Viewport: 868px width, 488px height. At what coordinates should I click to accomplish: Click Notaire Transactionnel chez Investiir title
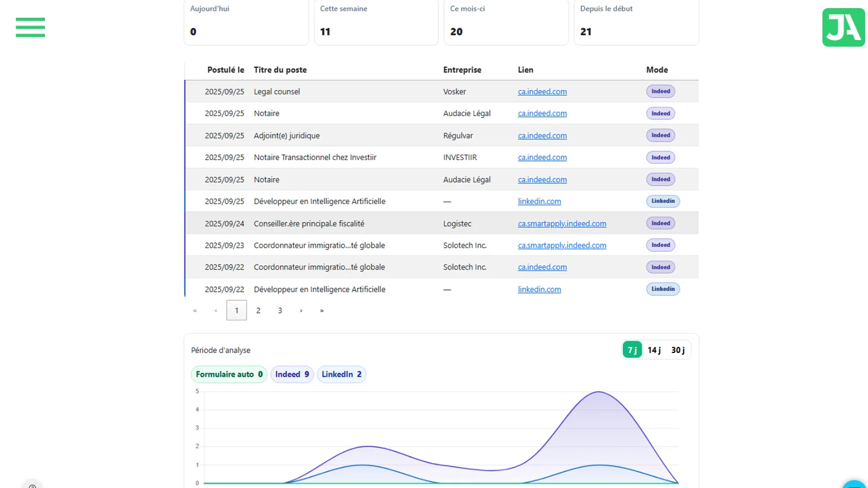[315, 157]
